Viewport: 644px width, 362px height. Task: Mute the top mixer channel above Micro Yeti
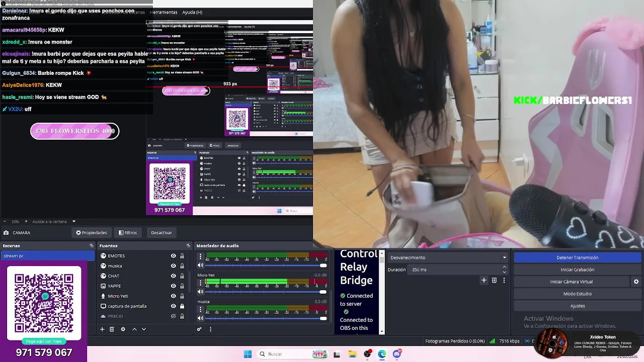[x=200, y=265]
